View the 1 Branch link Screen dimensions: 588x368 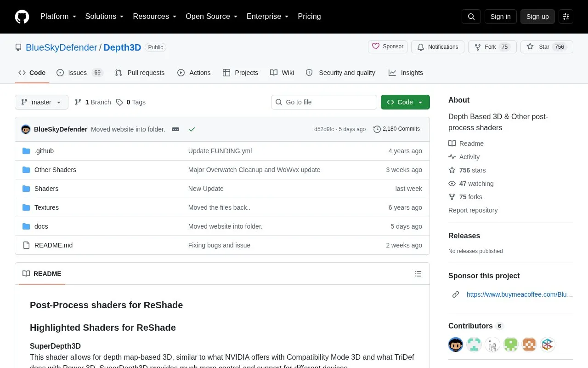click(x=93, y=102)
